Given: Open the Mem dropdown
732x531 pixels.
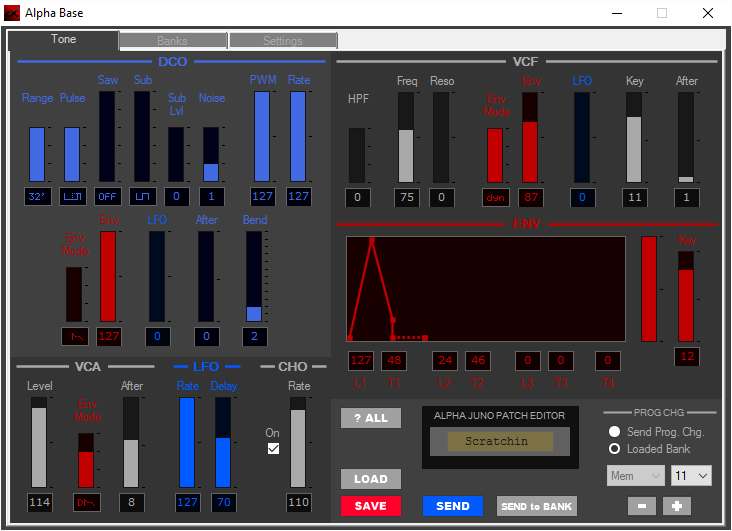Looking at the screenshot, I should pos(635,476).
